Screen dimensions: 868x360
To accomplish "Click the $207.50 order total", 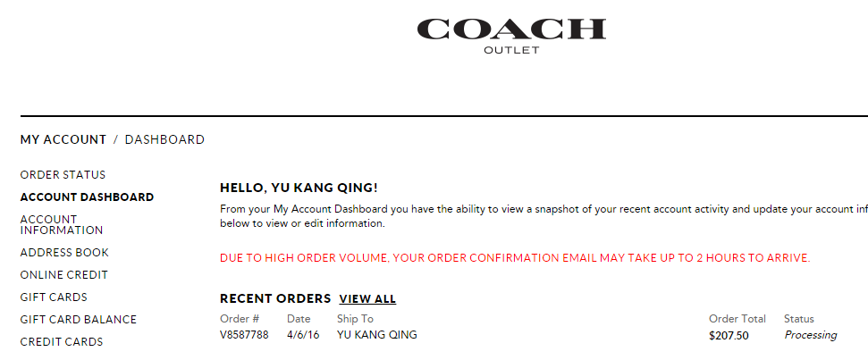I will coord(729,336).
